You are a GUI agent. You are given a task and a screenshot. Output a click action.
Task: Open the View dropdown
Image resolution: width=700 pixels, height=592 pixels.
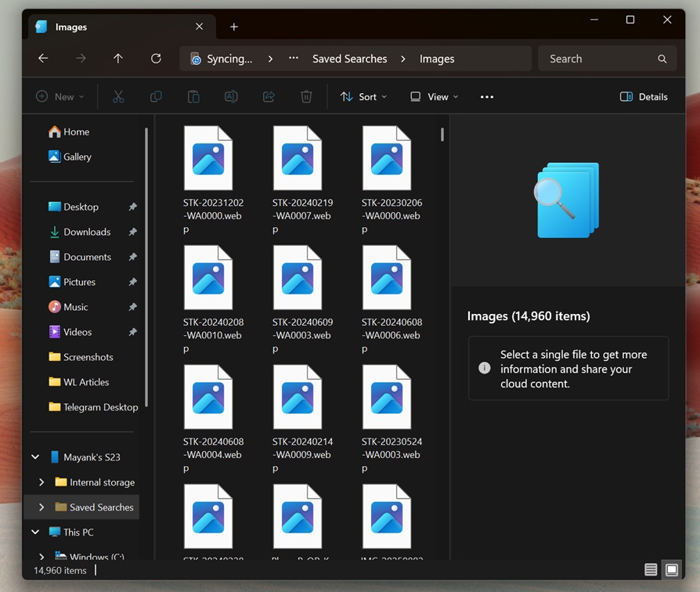[433, 96]
